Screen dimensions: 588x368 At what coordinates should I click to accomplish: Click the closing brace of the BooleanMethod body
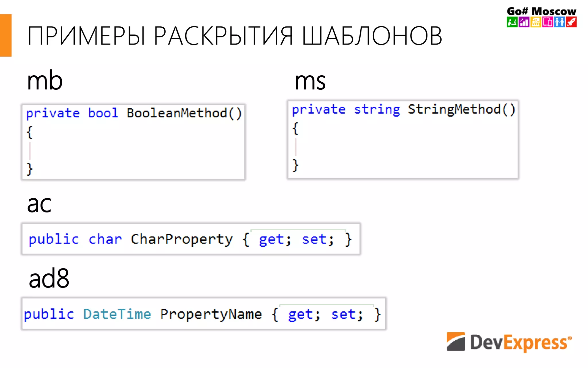coord(29,169)
